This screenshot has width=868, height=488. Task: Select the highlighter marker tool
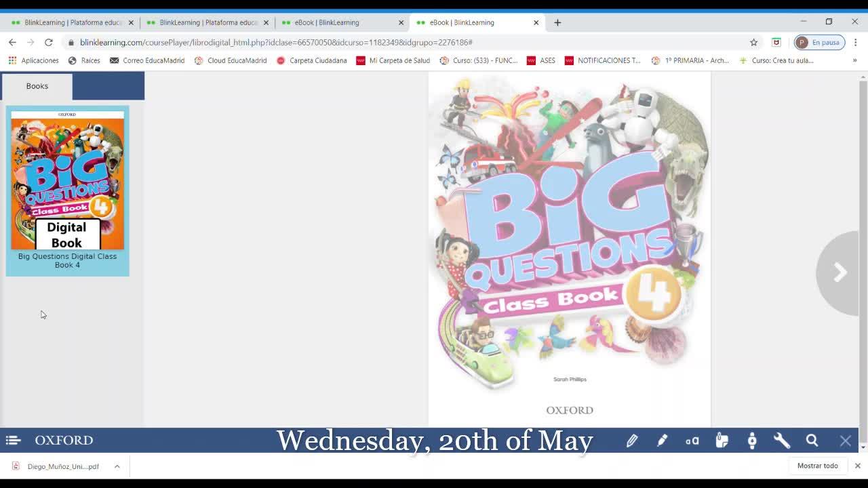point(662,441)
